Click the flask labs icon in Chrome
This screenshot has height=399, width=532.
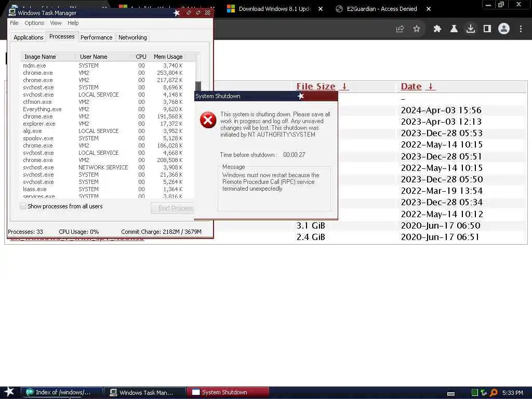tap(454, 29)
